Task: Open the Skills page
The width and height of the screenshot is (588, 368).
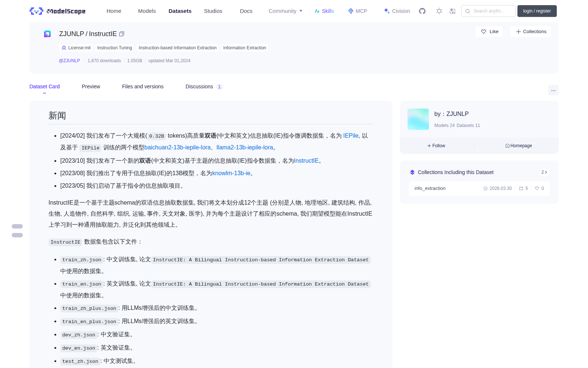Action: coord(324,11)
